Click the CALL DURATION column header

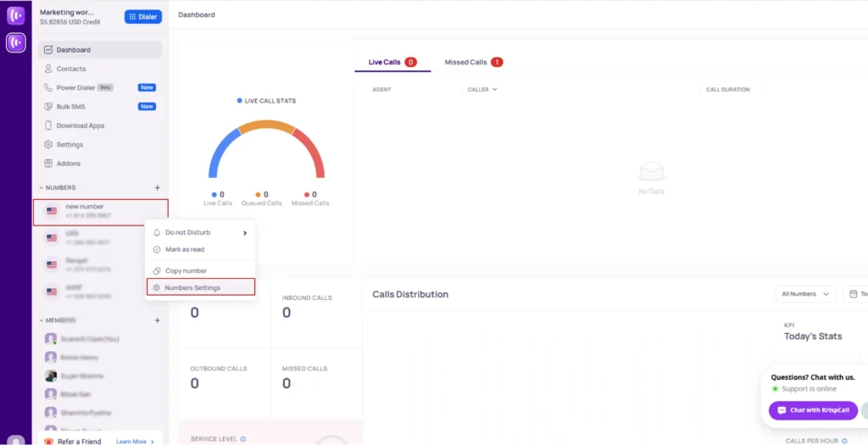(728, 89)
